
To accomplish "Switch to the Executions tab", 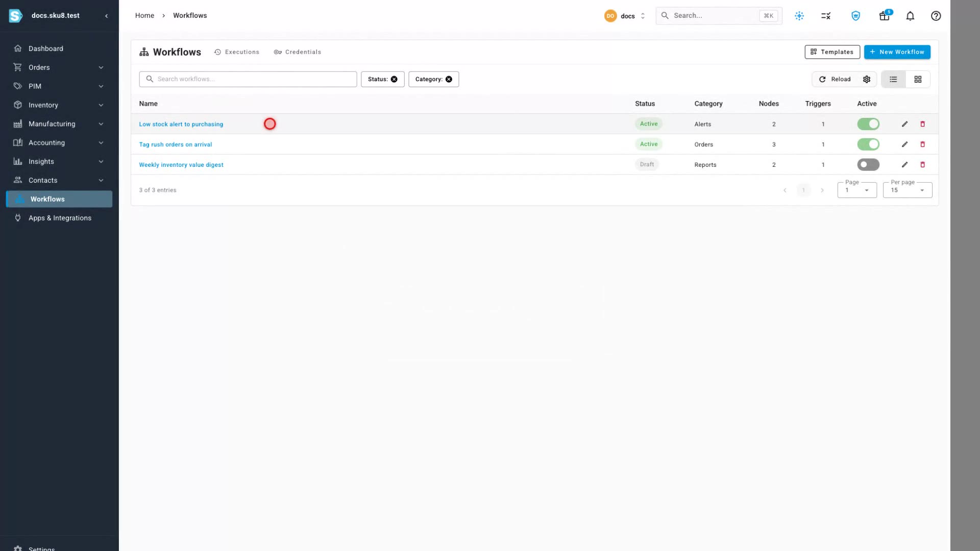I will click(x=237, y=52).
